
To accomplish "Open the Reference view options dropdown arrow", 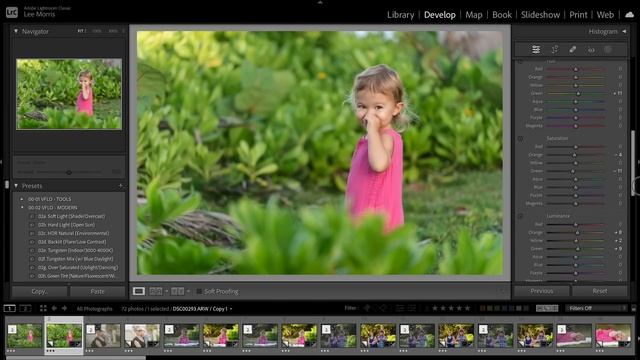I will [167, 291].
